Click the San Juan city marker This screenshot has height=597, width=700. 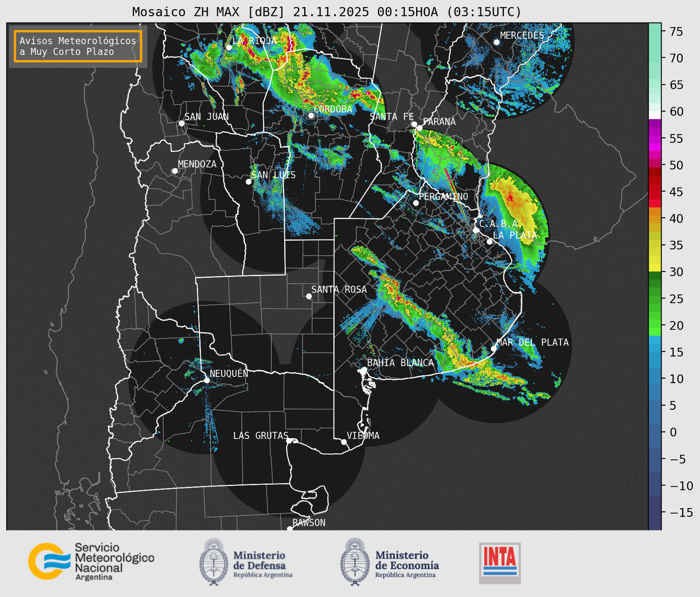[181, 123]
